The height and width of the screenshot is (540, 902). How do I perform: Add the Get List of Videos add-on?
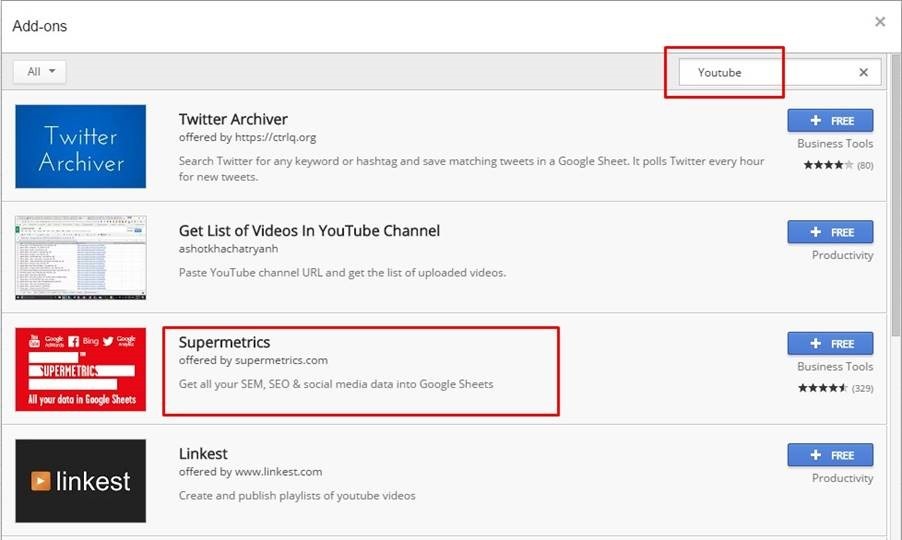(830, 232)
